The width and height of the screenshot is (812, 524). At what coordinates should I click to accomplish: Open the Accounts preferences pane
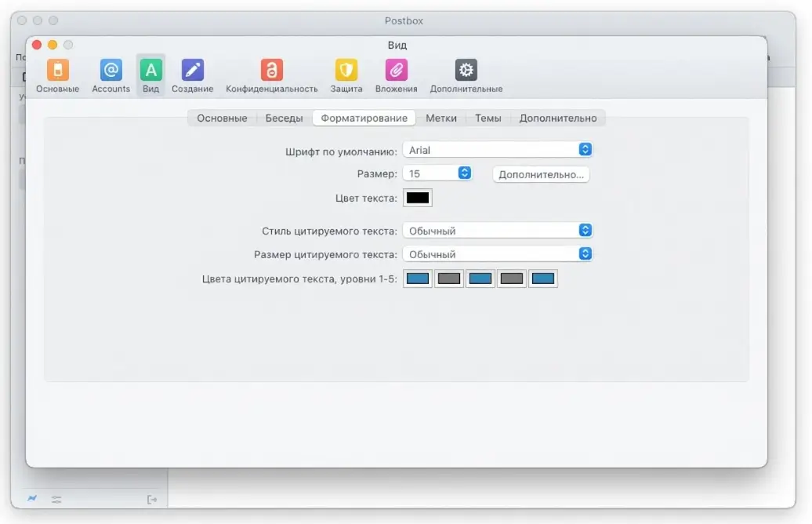(x=111, y=75)
